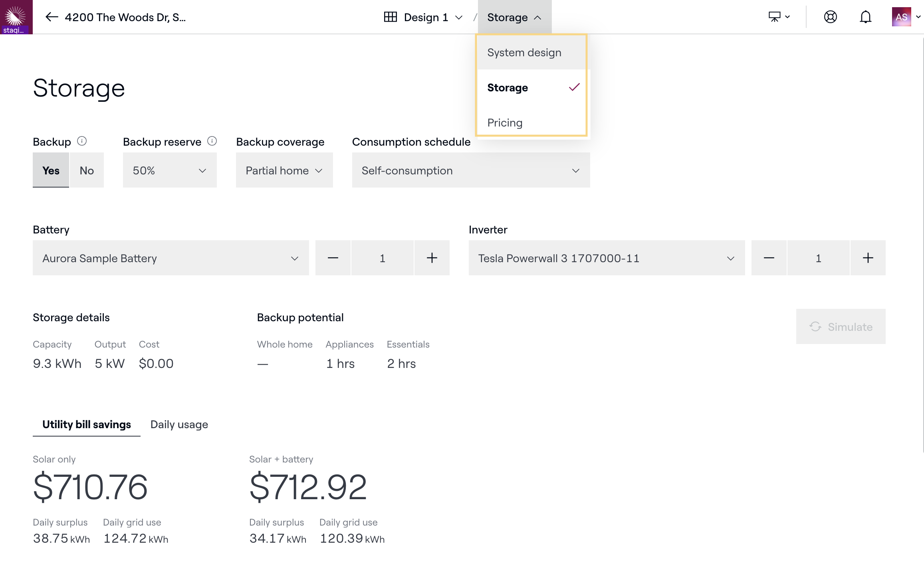Switch to the Daily usage tab
Viewport: 924px width, 585px height.
tap(179, 425)
